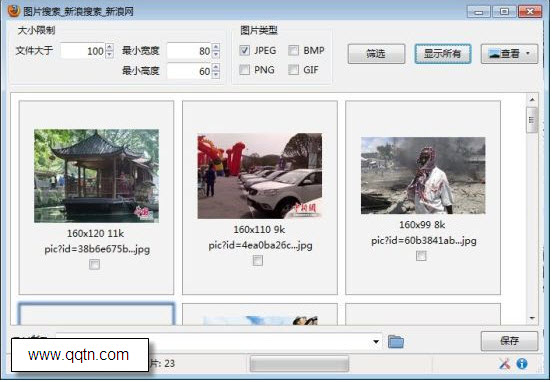Viewport: 552px width, 382px height.
Task: Click the text 160x120 11k
Action: tap(95, 233)
